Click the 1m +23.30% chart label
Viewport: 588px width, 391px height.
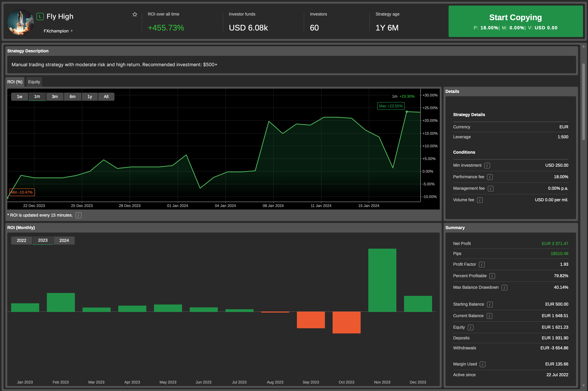click(x=403, y=96)
